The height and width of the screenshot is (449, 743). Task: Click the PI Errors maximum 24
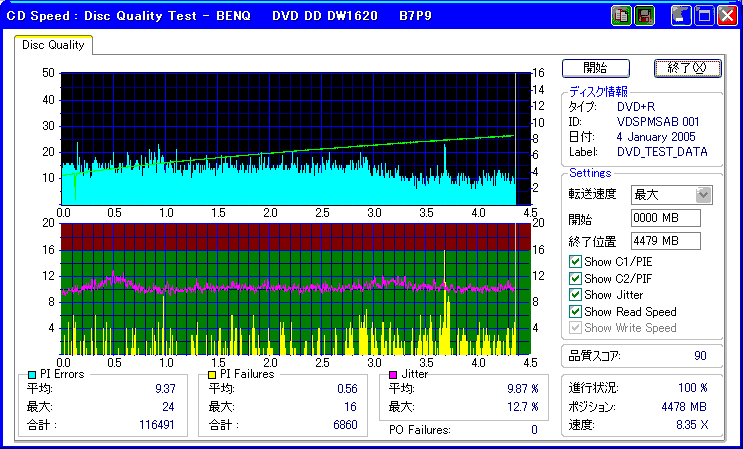(168, 407)
